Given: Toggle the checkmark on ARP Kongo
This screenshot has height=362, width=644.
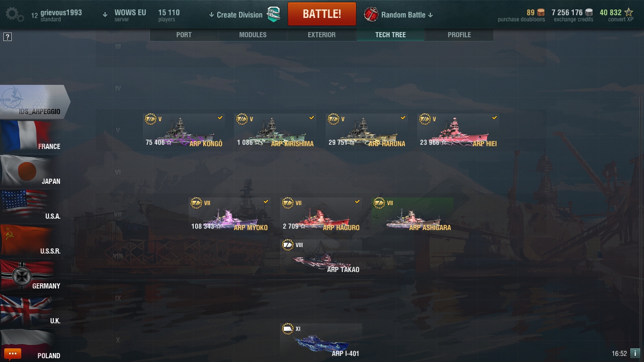Looking at the screenshot, I should [x=220, y=118].
